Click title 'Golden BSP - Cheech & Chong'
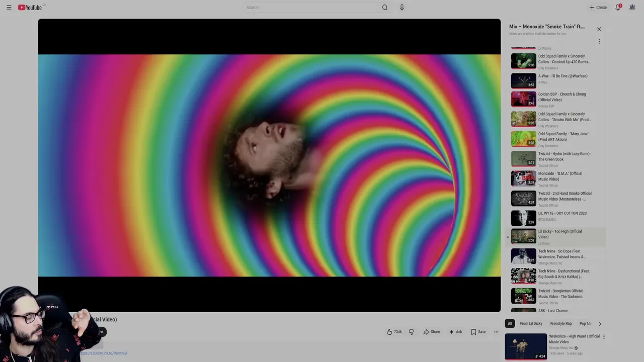This screenshot has height=362, width=644. pyautogui.click(x=562, y=97)
